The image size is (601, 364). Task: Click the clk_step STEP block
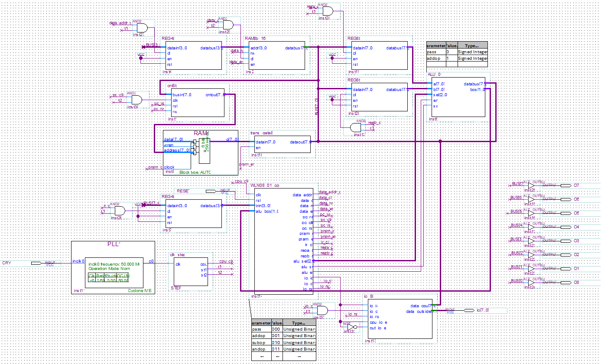191,272
